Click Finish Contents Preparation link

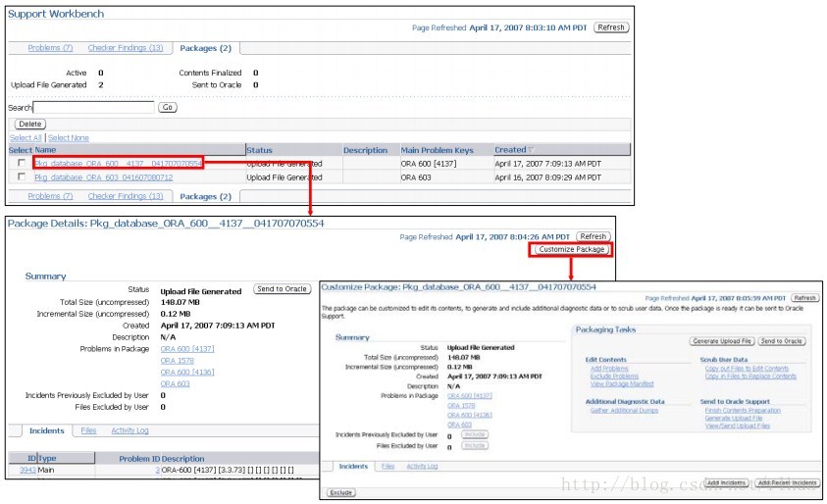tap(743, 410)
